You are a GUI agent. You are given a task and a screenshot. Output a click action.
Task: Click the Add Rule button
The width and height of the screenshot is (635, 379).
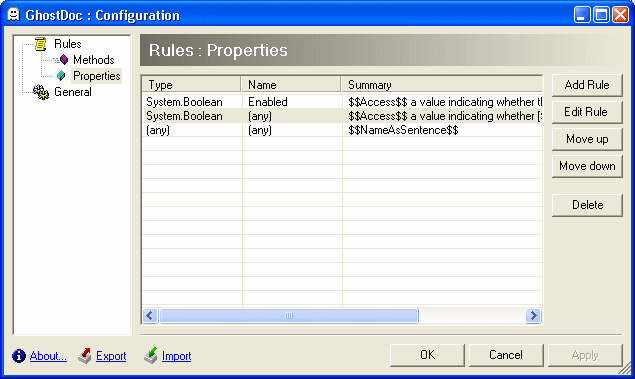point(587,85)
